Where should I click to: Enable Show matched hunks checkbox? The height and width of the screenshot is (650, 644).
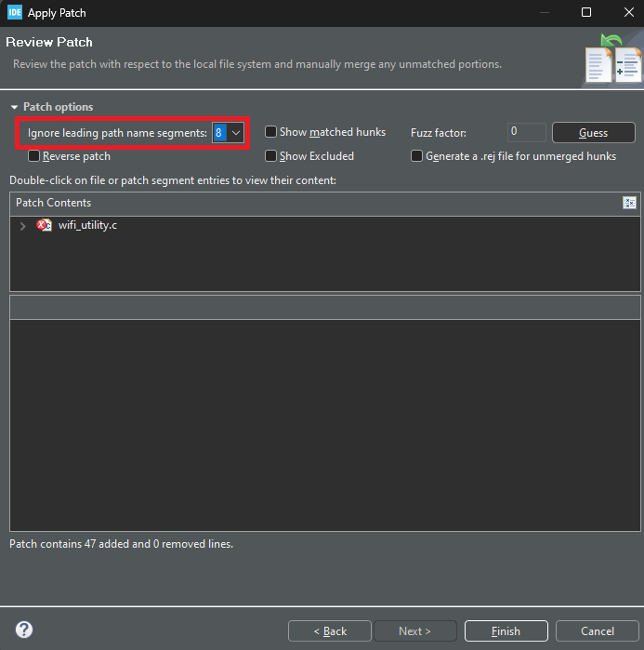270,132
